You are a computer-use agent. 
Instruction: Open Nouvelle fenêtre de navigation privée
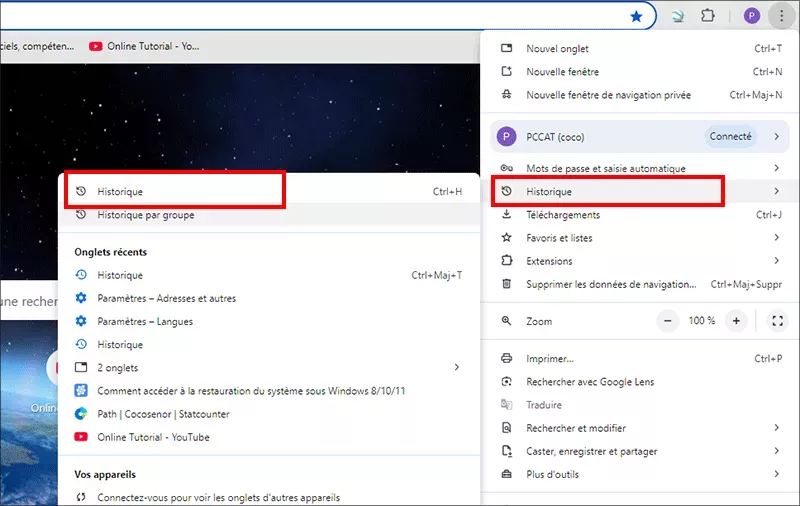[x=640, y=95]
